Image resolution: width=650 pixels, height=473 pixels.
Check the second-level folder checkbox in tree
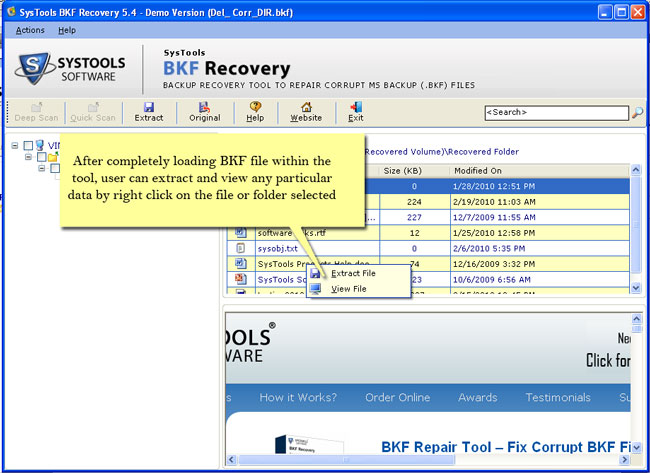click(41, 157)
